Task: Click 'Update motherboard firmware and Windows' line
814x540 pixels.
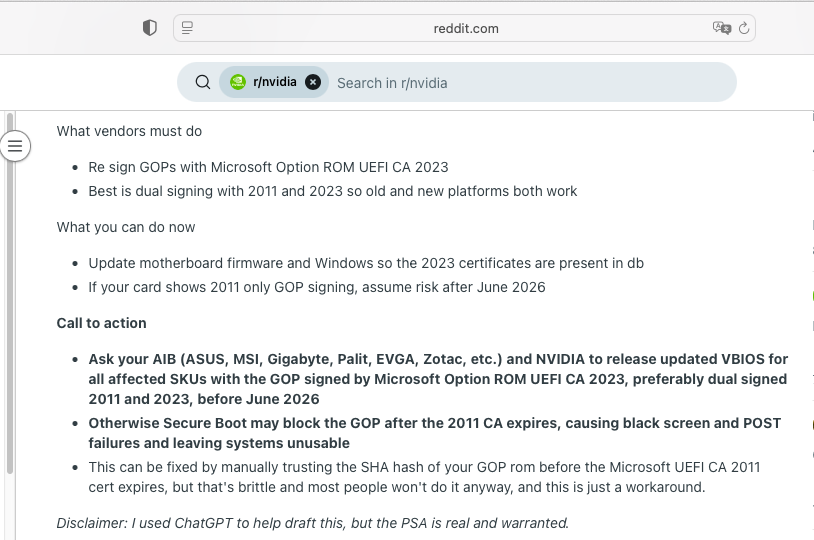Action: [366, 263]
